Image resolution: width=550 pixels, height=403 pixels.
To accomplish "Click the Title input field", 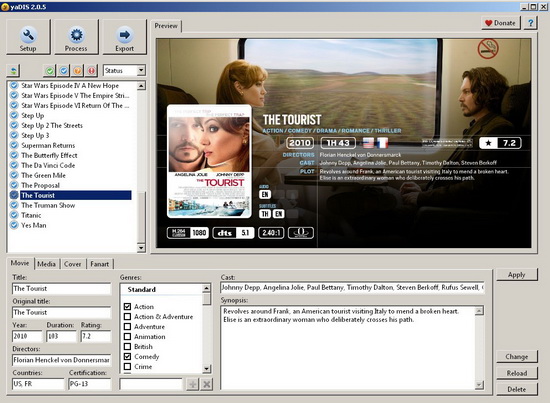I will (61, 289).
